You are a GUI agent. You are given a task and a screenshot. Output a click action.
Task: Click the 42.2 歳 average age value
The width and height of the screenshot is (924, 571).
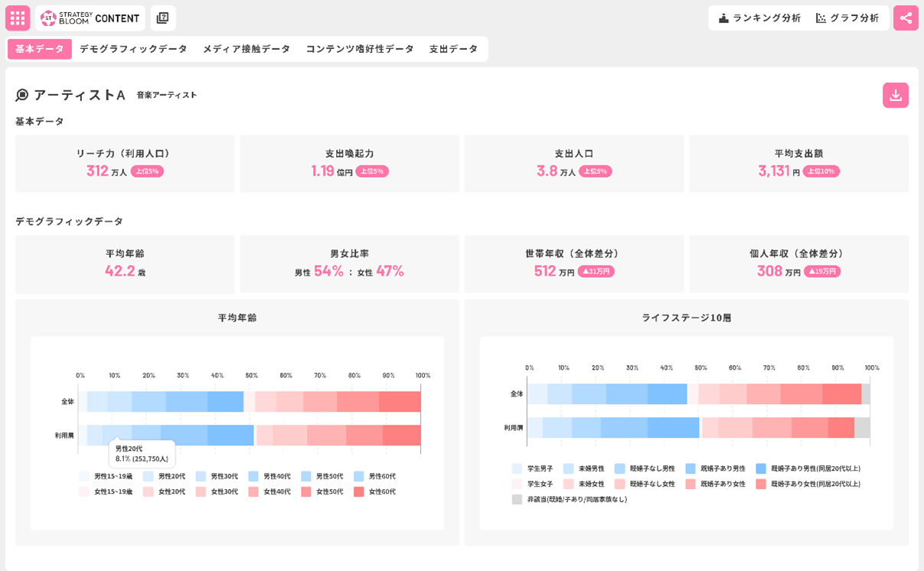[x=125, y=271]
